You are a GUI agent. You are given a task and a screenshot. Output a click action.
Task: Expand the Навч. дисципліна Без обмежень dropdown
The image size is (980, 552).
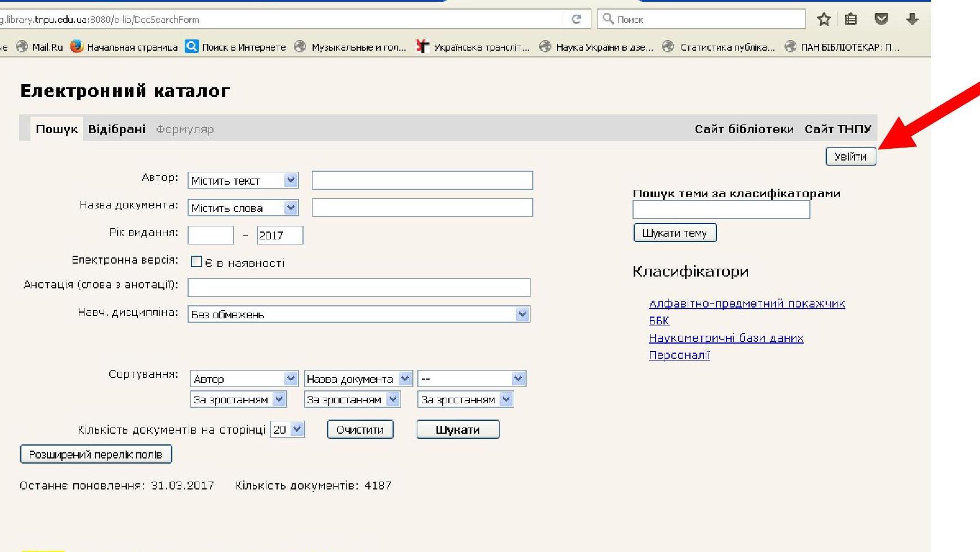pos(359,314)
